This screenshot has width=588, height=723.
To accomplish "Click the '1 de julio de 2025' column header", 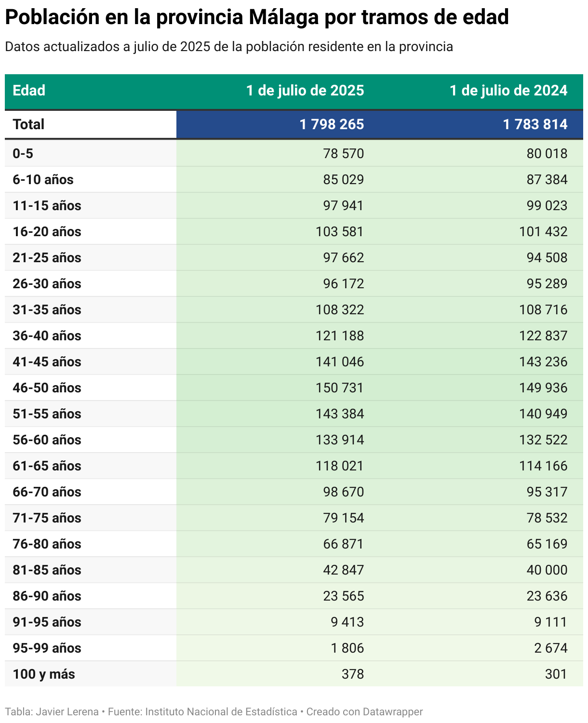I will coord(306,91).
